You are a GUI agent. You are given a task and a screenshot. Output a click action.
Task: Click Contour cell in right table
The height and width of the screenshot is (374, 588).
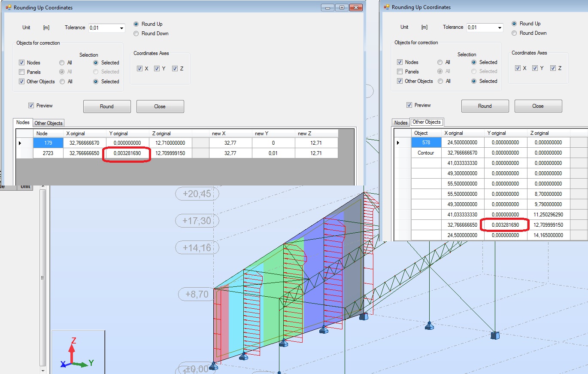pyautogui.click(x=426, y=153)
